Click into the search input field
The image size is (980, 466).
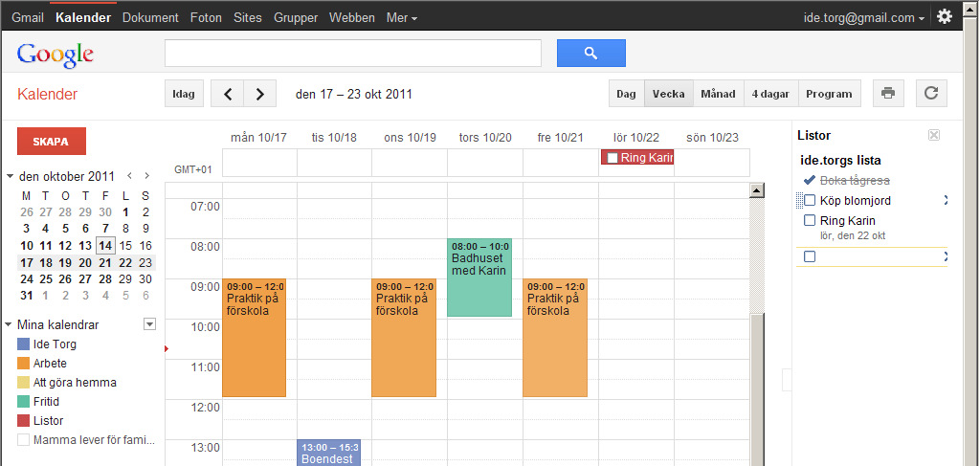pyautogui.click(x=352, y=53)
